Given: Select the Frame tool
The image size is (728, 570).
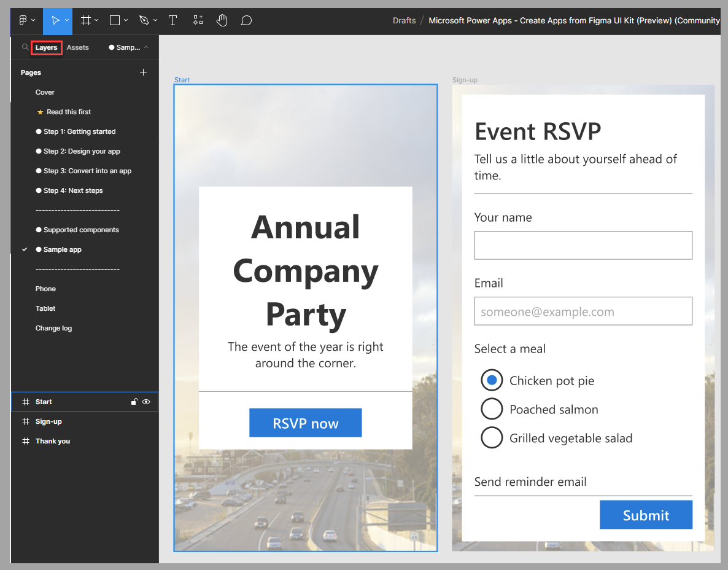Looking at the screenshot, I should 85,20.
